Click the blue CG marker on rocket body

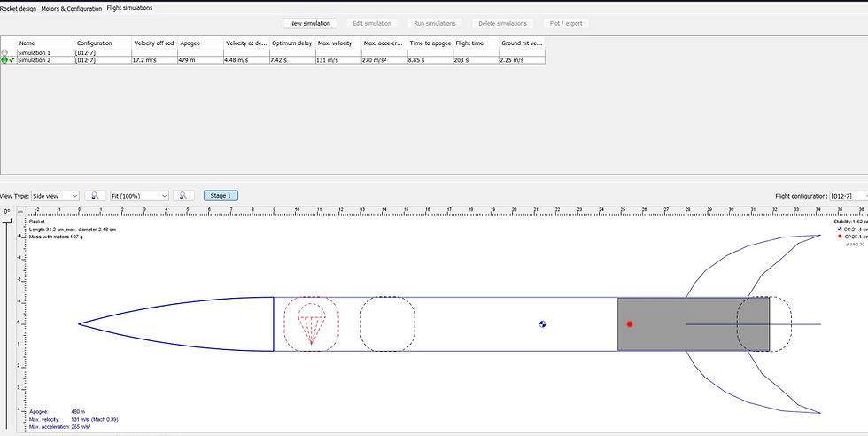pos(542,324)
